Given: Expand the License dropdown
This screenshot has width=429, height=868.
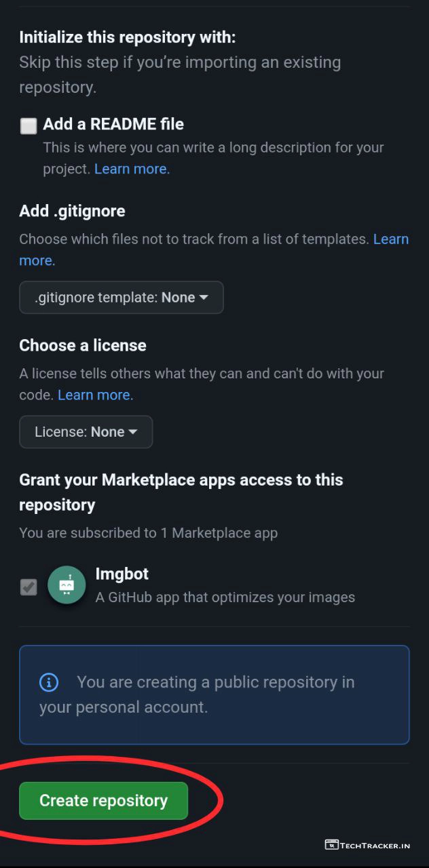Looking at the screenshot, I should [x=86, y=432].
